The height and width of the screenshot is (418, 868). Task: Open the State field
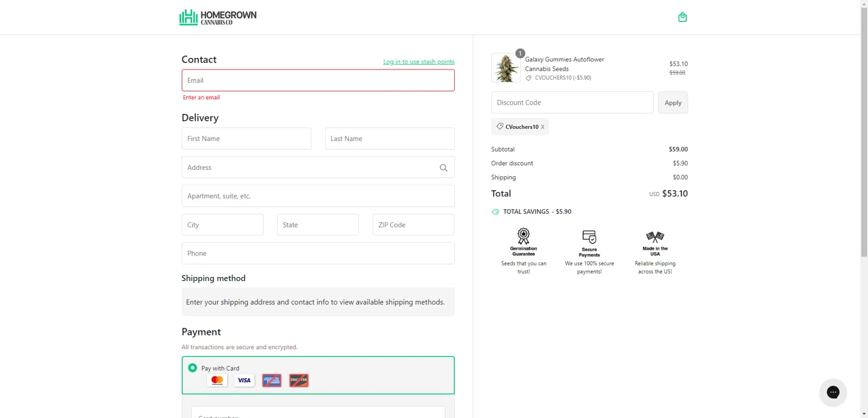tap(318, 225)
